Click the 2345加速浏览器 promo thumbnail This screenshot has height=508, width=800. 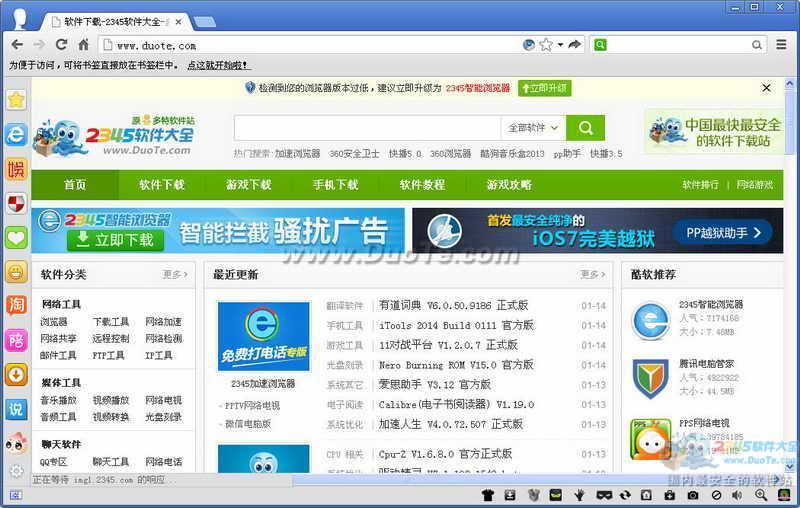pyautogui.click(x=263, y=337)
